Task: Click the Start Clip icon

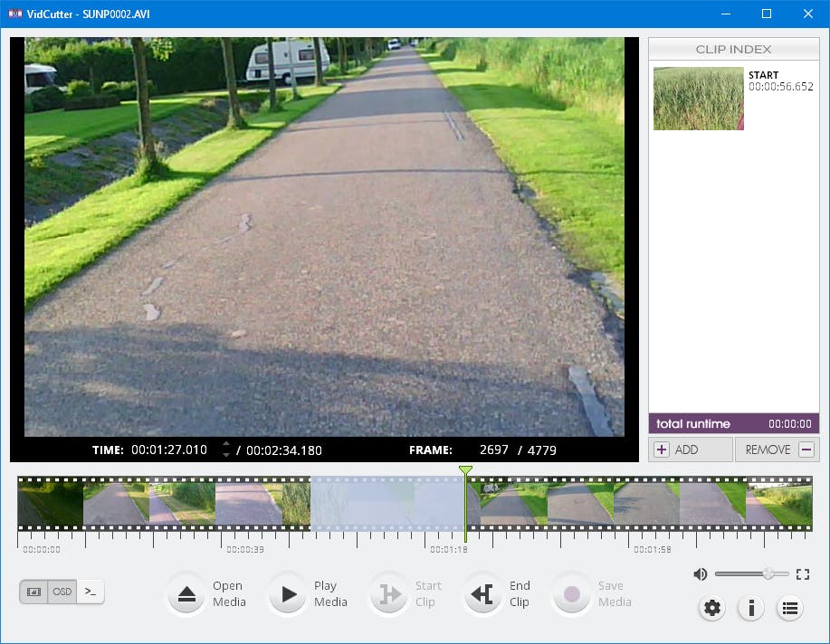Action: (x=389, y=593)
